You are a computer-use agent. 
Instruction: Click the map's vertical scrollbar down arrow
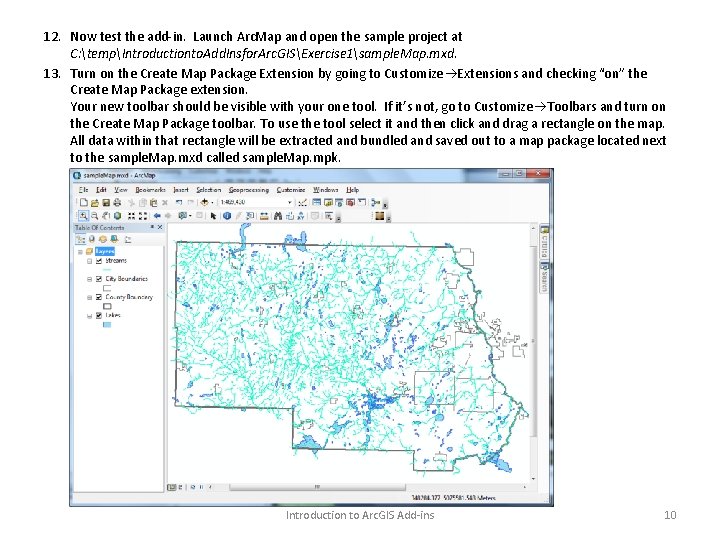click(x=533, y=478)
